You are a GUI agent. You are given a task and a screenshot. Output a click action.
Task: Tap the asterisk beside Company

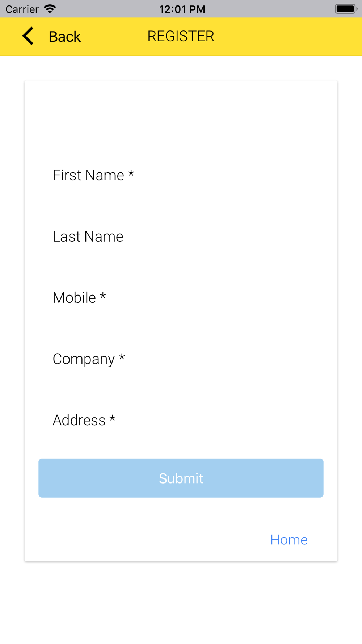(x=122, y=357)
